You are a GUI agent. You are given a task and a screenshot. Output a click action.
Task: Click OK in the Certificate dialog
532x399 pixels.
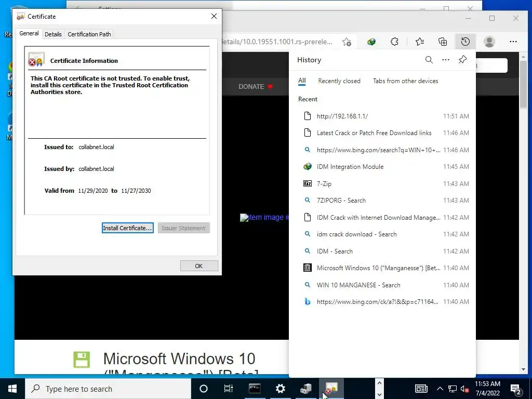point(199,266)
